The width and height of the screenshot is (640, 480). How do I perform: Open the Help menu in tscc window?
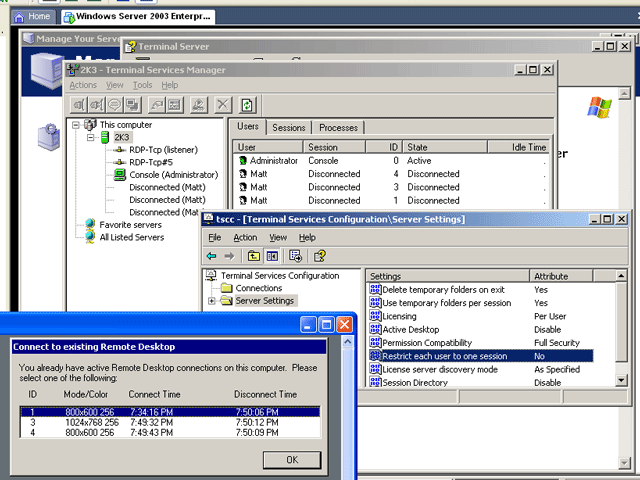point(307,238)
